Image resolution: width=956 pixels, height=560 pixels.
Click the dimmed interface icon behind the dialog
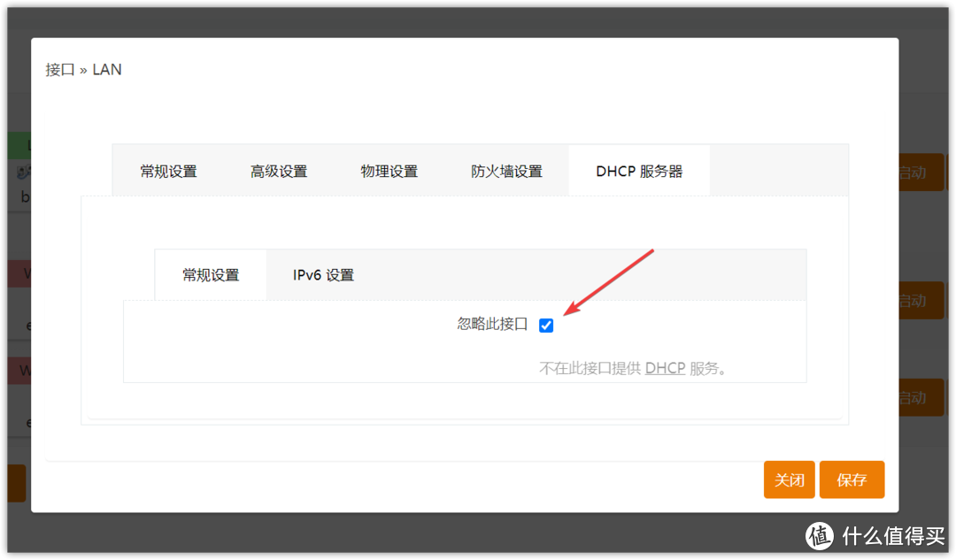tap(23, 173)
